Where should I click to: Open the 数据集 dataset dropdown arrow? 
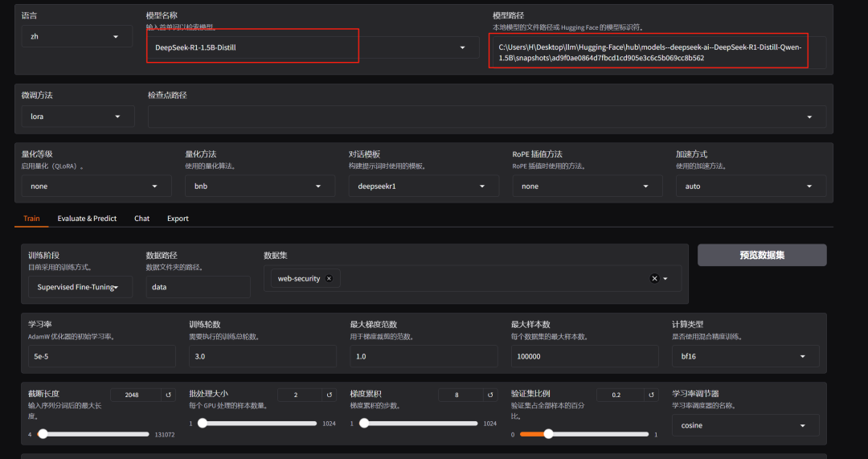(x=666, y=278)
